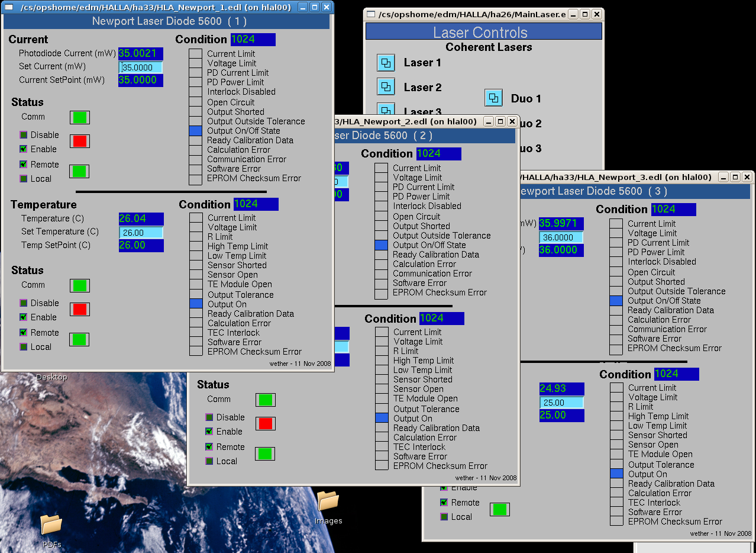Image resolution: width=756 pixels, height=553 pixels.
Task: Click Output On blue bit in diode 3 window
Action: pos(616,474)
